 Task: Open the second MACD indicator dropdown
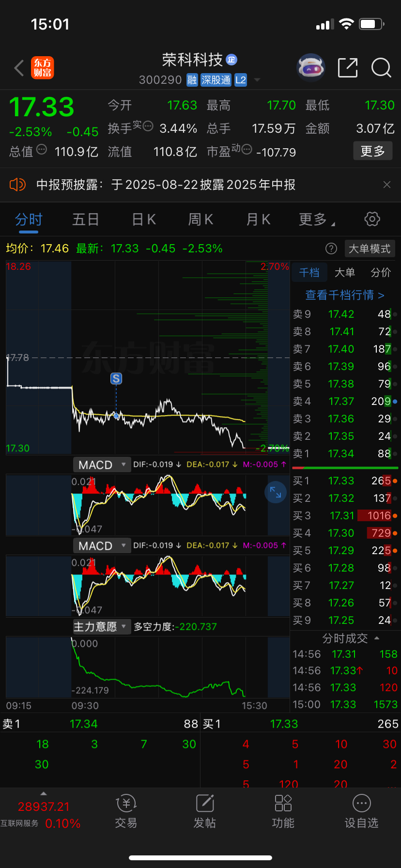[102, 546]
